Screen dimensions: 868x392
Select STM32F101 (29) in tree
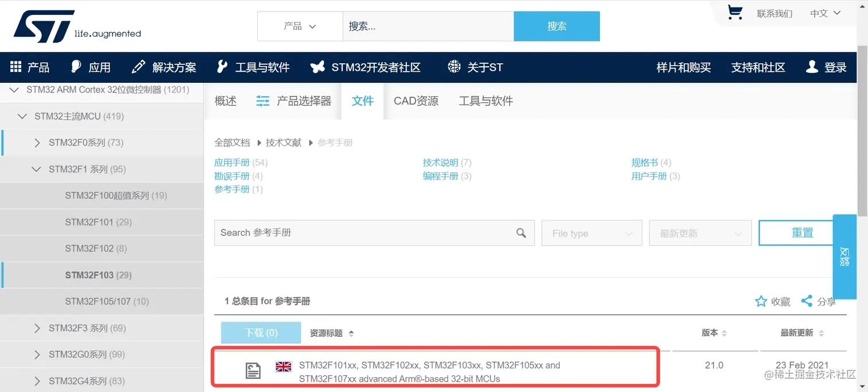coord(98,222)
